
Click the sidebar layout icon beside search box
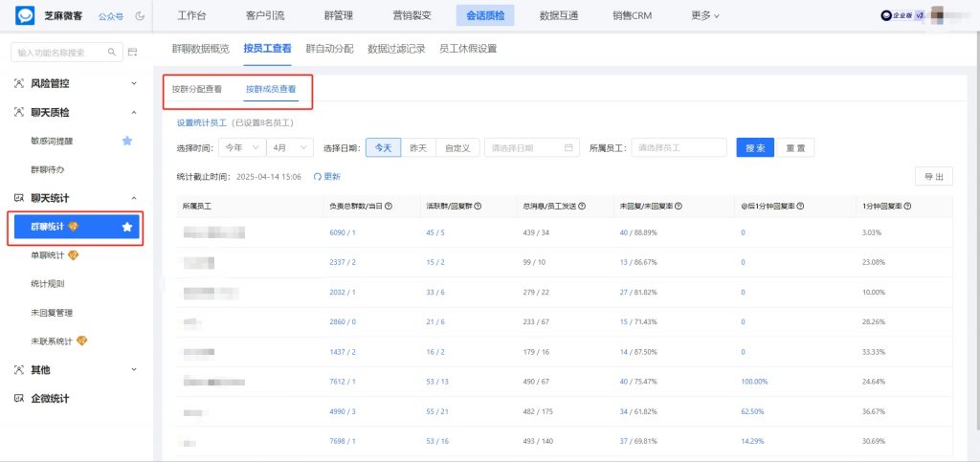click(132, 52)
